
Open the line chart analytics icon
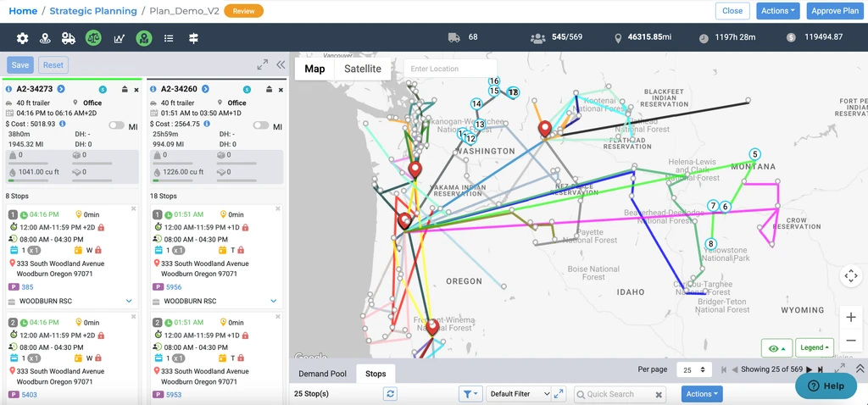click(x=120, y=38)
